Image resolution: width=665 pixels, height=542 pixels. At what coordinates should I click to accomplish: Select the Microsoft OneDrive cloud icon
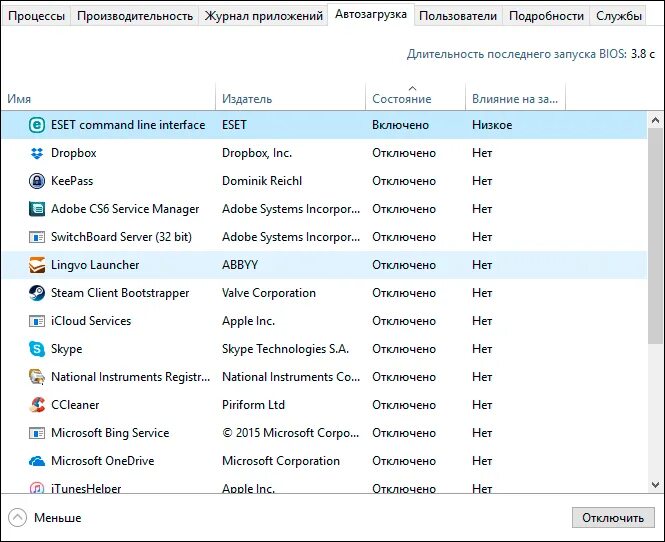37,461
